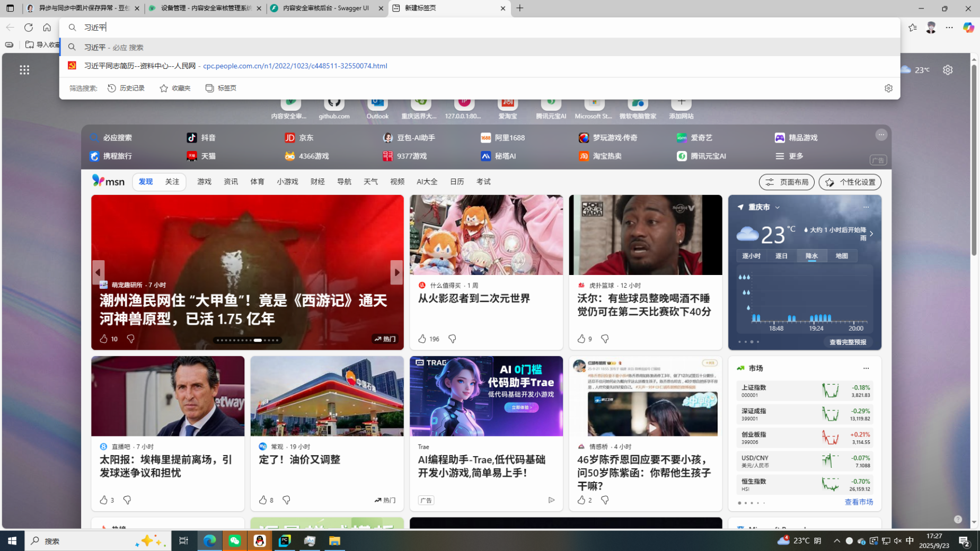
Task: Dislike the 油价又调整 article
Action: (286, 500)
